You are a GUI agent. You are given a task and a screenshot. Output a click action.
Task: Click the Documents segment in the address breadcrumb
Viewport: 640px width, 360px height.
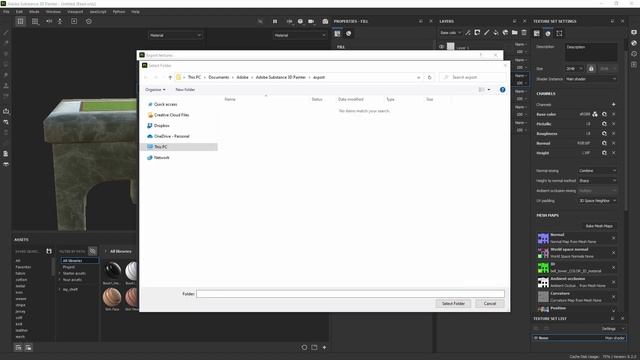(x=219, y=77)
